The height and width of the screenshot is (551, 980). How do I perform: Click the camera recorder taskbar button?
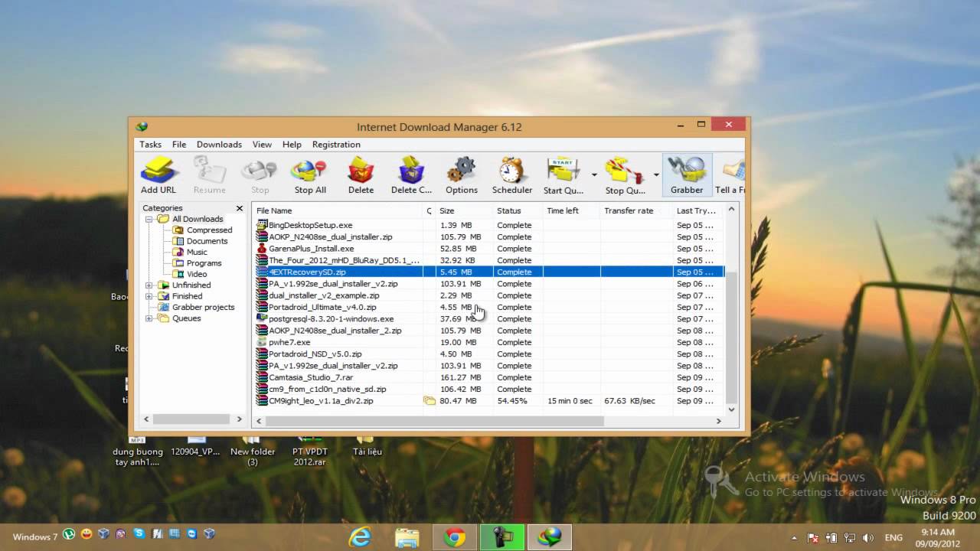(x=502, y=537)
